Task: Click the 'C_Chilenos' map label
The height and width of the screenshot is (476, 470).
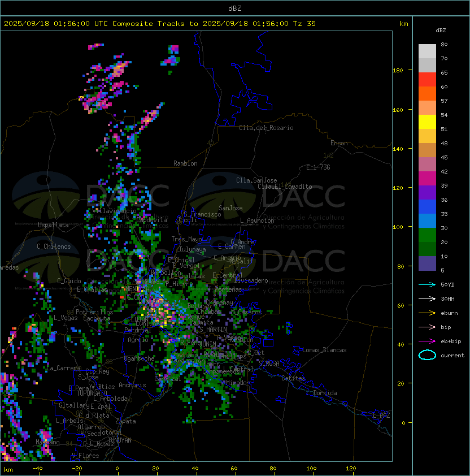Action: tap(54, 246)
